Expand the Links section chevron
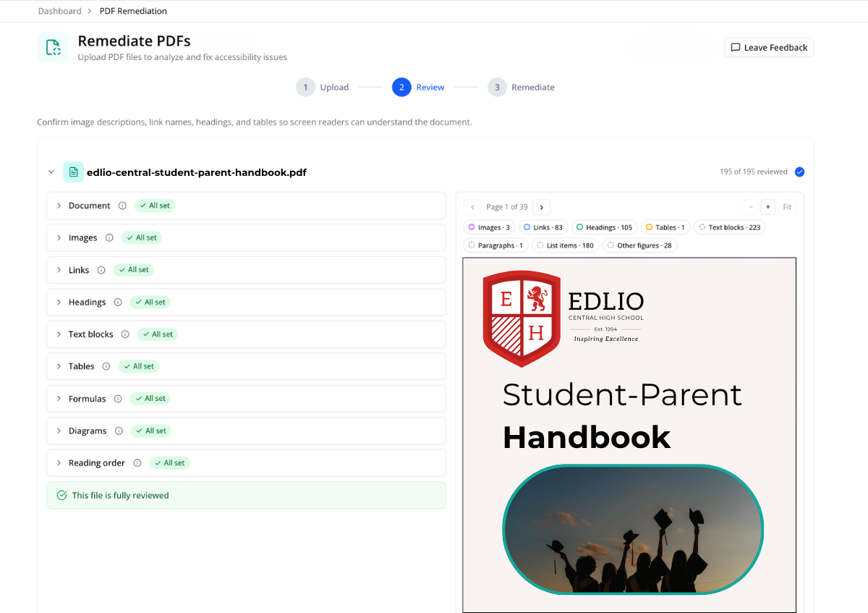This screenshot has height=613, width=868. click(59, 270)
